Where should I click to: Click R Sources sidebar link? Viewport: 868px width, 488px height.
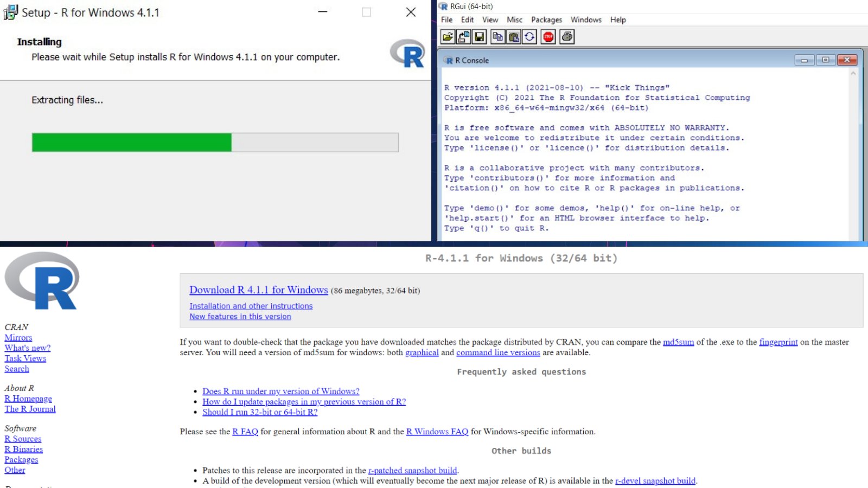point(23,439)
